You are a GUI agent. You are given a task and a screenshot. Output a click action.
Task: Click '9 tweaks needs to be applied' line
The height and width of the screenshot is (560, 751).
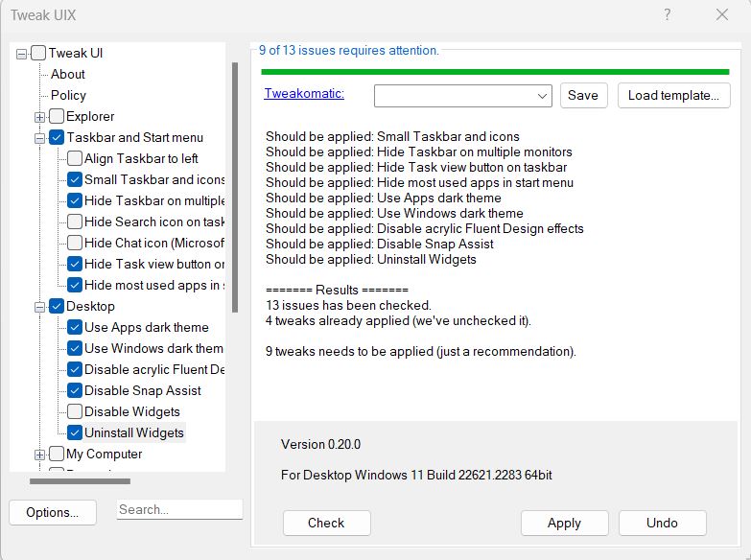pos(421,351)
